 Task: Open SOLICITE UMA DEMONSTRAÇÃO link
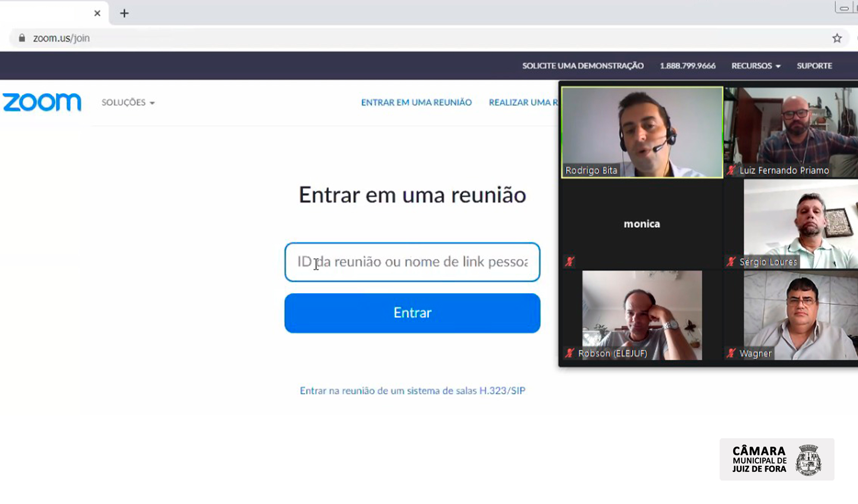[x=583, y=66]
